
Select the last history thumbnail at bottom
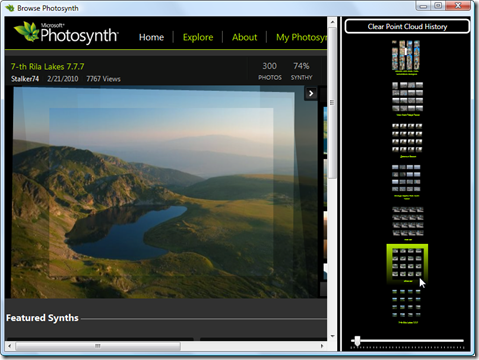click(407, 306)
